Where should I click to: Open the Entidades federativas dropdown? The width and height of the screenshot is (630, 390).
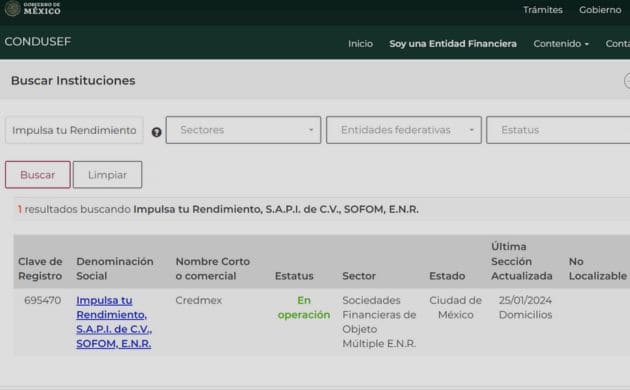tap(404, 130)
